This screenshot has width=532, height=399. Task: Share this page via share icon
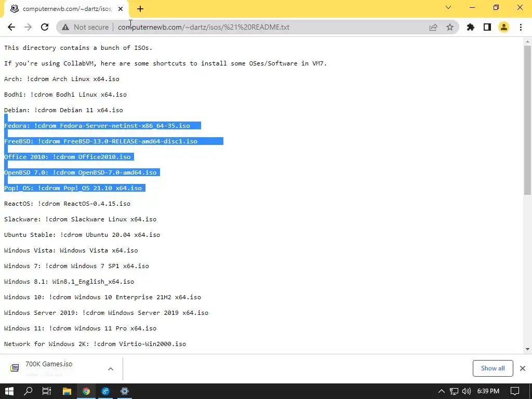(x=433, y=27)
